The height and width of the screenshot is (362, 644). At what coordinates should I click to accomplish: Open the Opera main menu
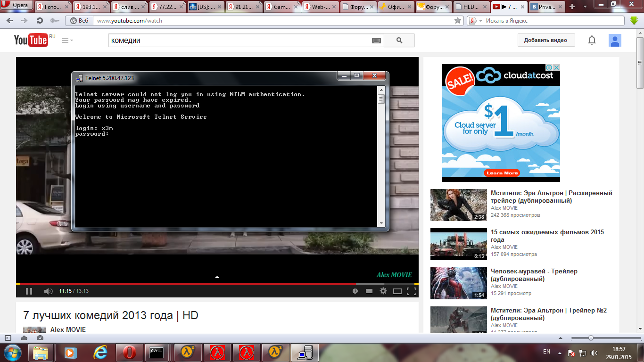(x=18, y=5)
